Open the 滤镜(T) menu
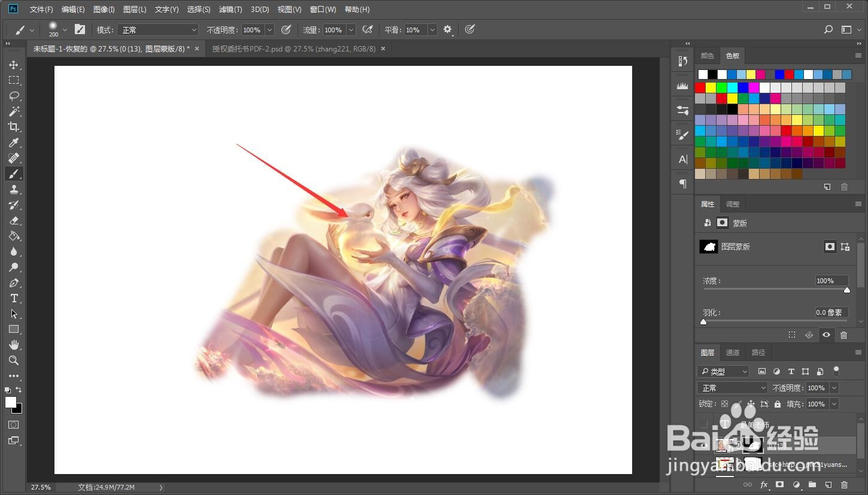This screenshot has width=868, height=495. (x=230, y=10)
